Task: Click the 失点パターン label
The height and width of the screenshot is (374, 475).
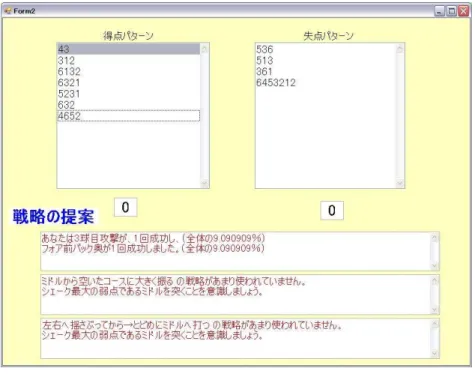Action: (328, 36)
